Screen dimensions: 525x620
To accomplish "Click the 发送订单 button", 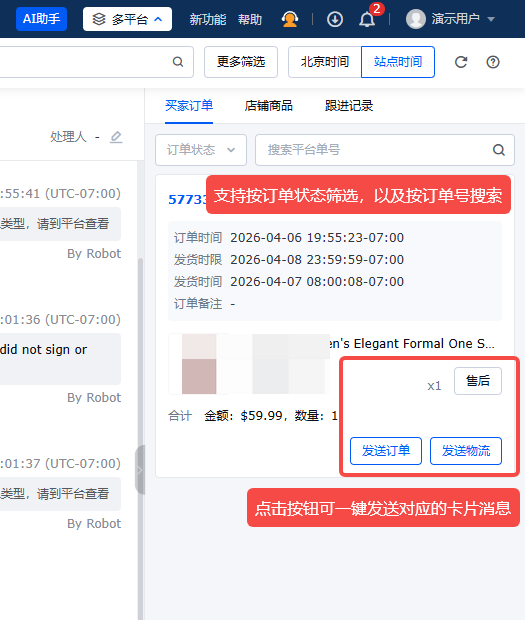I will pyautogui.click(x=386, y=451).
